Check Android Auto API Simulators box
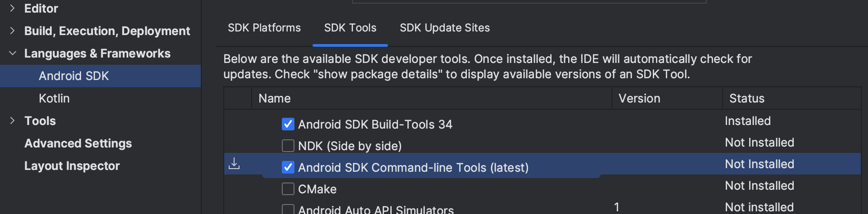Screen dimensions: 868x214 coord(288,209)
